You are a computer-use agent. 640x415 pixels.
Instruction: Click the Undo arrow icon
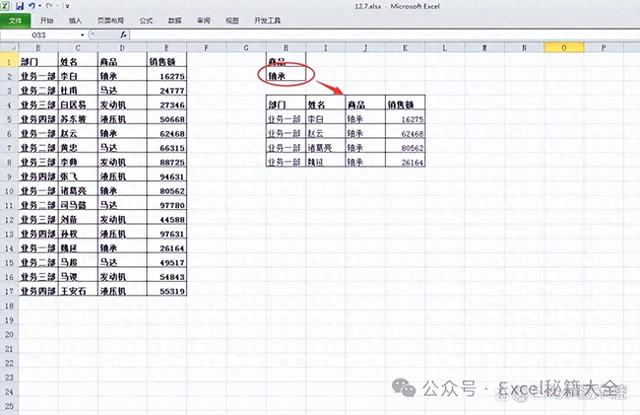click(32, 6)
